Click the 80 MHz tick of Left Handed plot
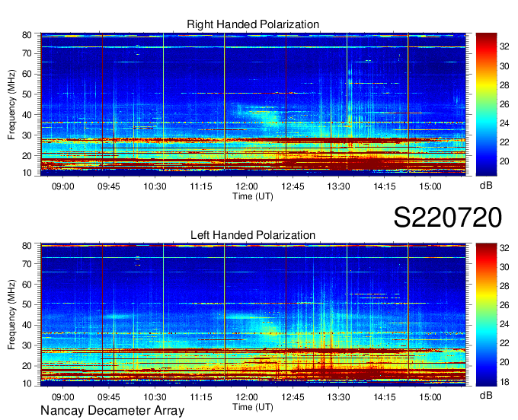Screen dimensions: 518x420 pyautogui.click(x=27, y=246)
